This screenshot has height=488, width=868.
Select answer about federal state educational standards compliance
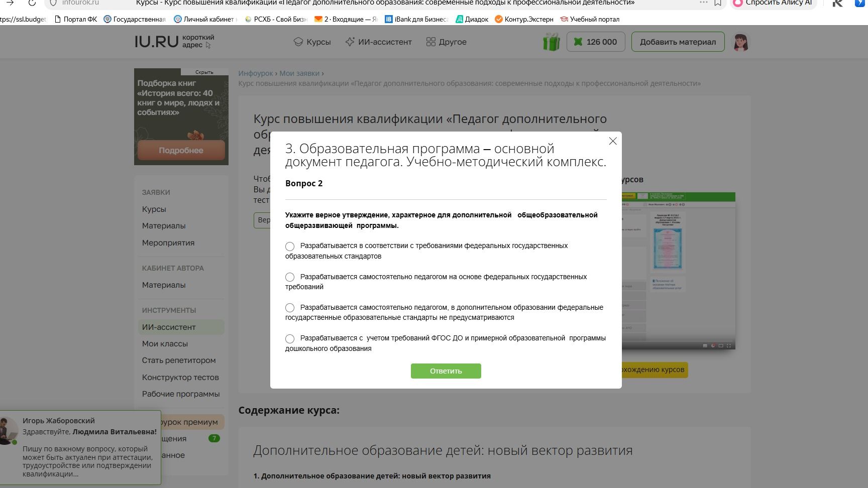tap(290, 247)
